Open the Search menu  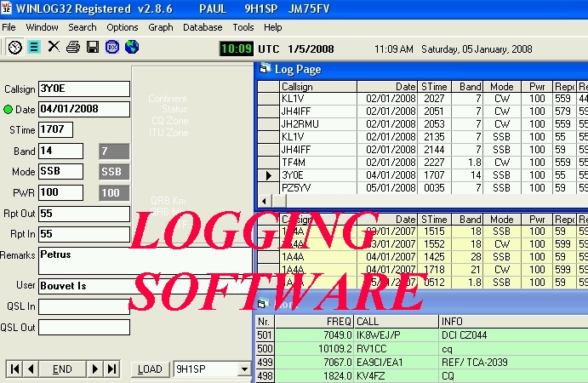pos(83,27)
